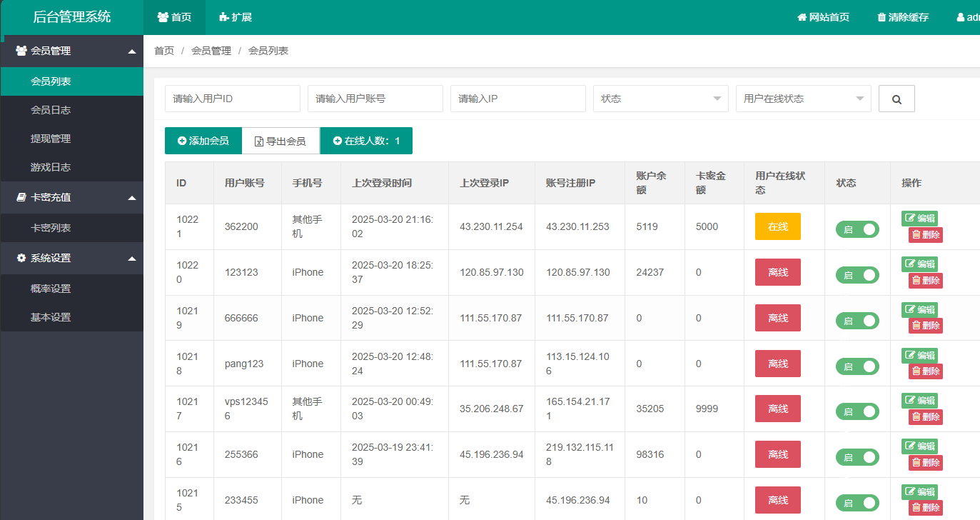Disable status switch for user 666666
Image resolution: width=980 pixels, height=520 pixels.
pyautogui.click(x=857, y=321)
